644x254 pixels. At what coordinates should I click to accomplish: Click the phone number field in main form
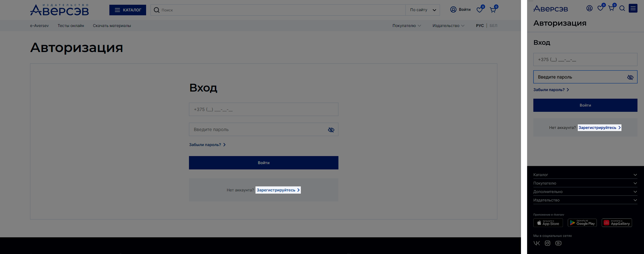tap(263, 109)
